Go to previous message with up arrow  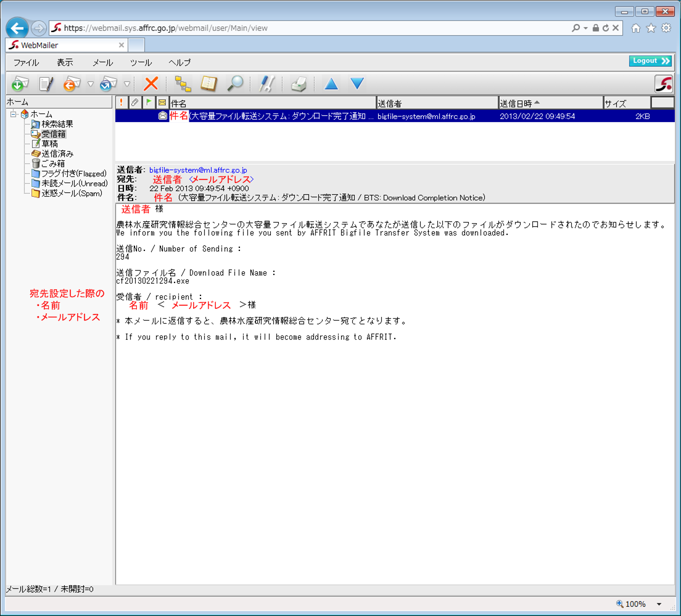(331, 84)
